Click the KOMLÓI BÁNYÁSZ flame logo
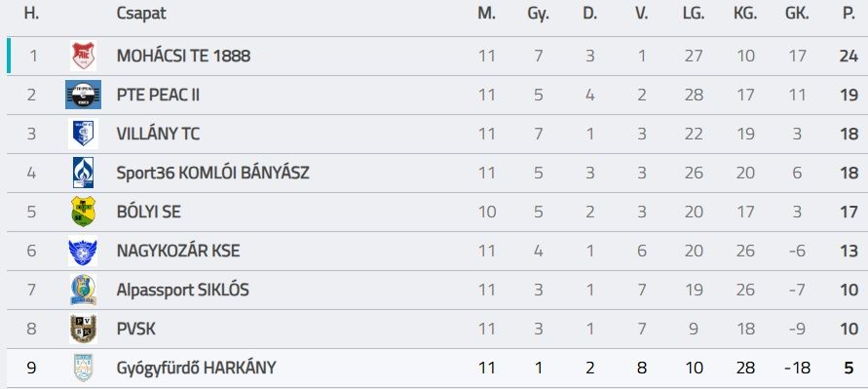 click(83, 173)
